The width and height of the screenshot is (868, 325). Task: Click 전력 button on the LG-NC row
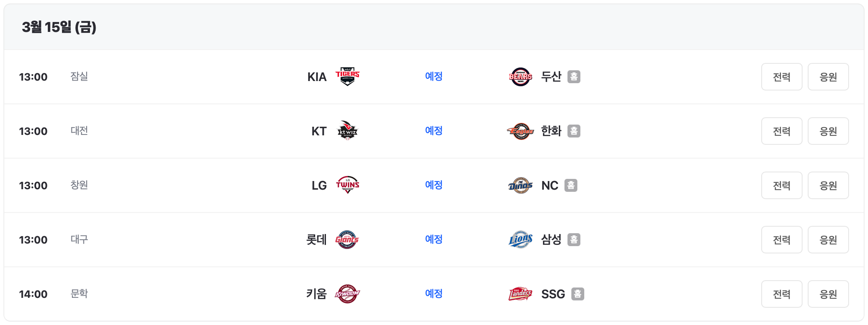click(x=781, y=185)
